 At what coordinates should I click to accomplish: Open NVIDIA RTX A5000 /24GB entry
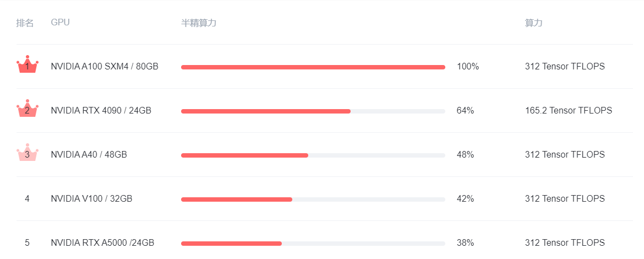pyautogui.click(x=102, y=243)
